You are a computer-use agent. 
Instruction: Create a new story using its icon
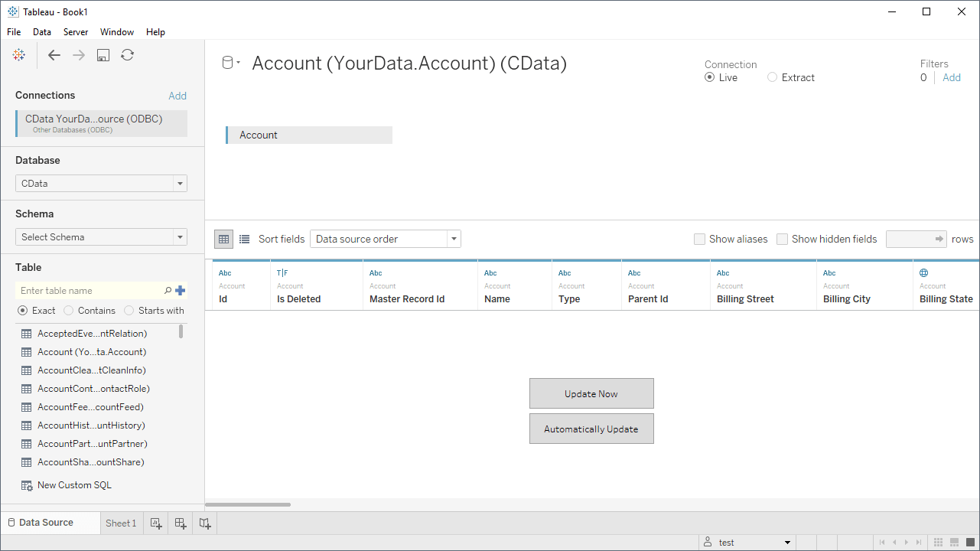[x=204, y=523]
